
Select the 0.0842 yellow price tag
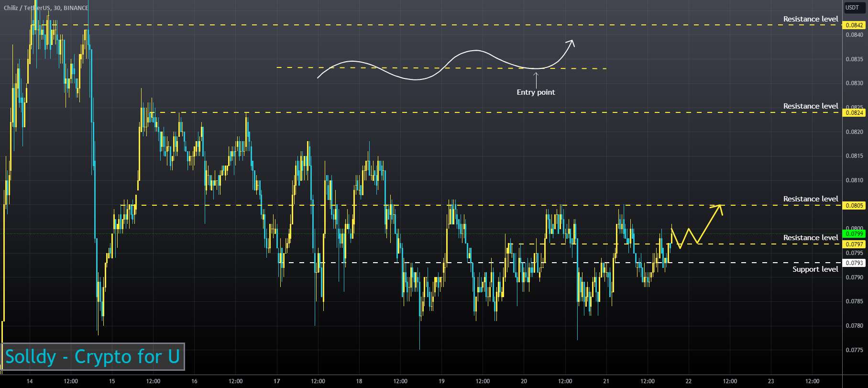click(854, 25)
